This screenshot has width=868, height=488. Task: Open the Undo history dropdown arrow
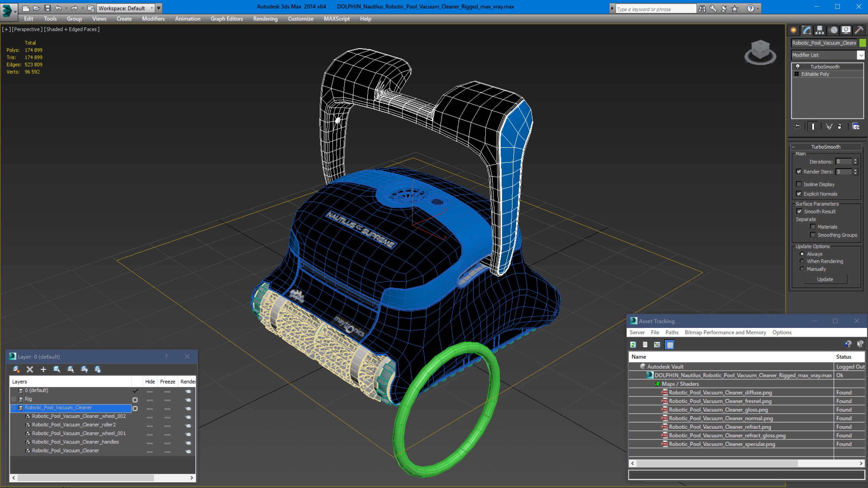coord(66,8)
